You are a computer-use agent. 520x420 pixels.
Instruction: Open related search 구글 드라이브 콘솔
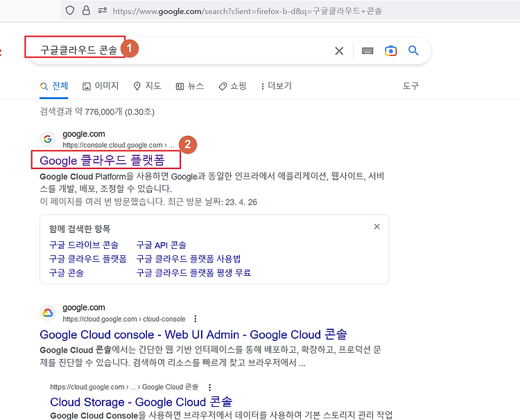[84, 245]
